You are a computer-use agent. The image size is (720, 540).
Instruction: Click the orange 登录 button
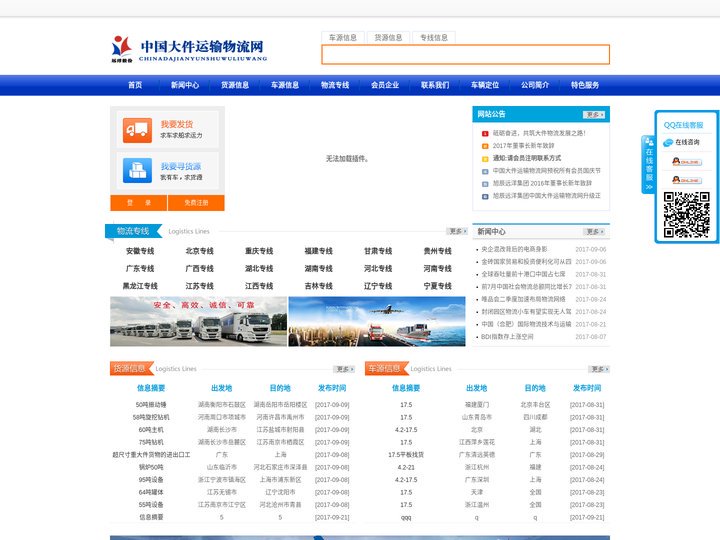click(139, 203)
